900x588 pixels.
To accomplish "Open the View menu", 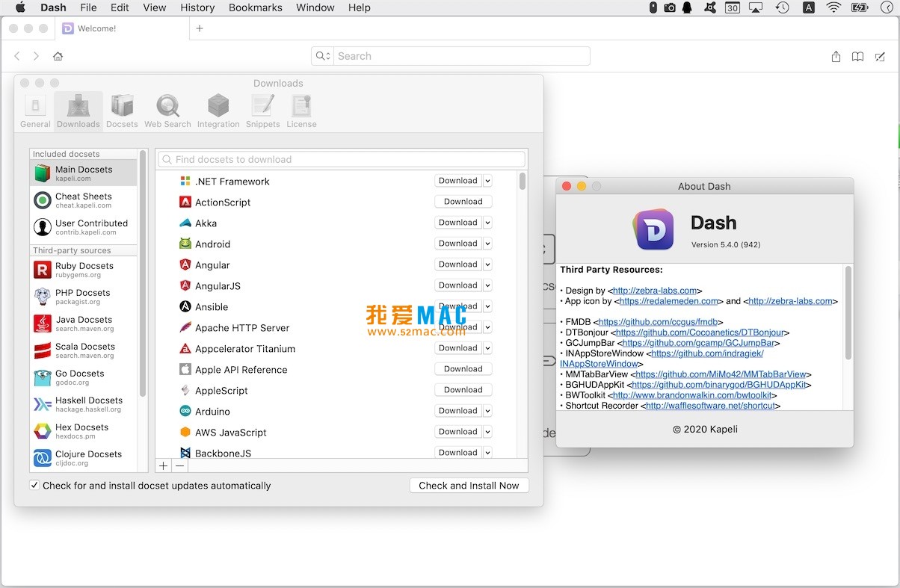I will click(155, 7).
